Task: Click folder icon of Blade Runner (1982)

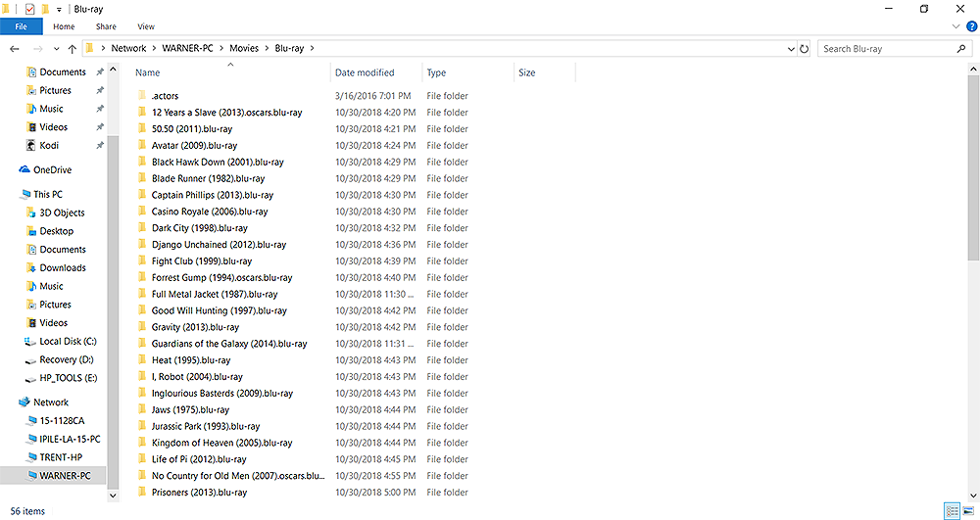Action: 142,178
